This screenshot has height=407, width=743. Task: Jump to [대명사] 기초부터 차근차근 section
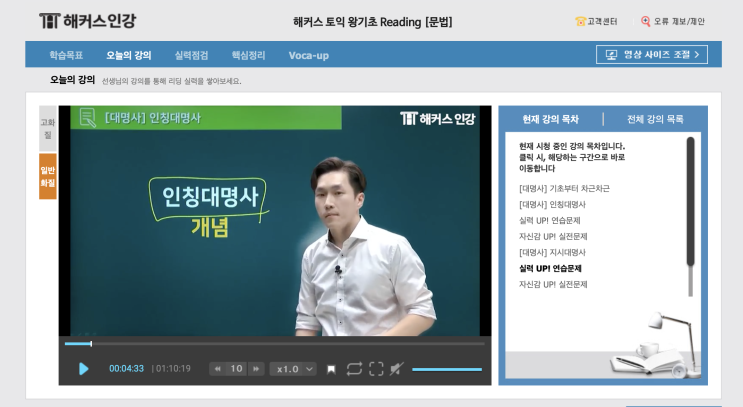click(564, 189)
